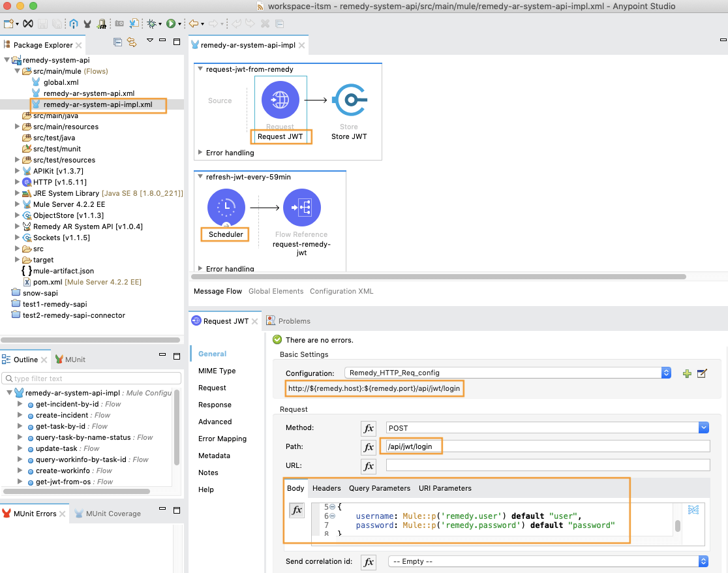This screenshot has width=728, height=573.
Task: Open MIME Type settings section
Action: click(x=217, y=371)
